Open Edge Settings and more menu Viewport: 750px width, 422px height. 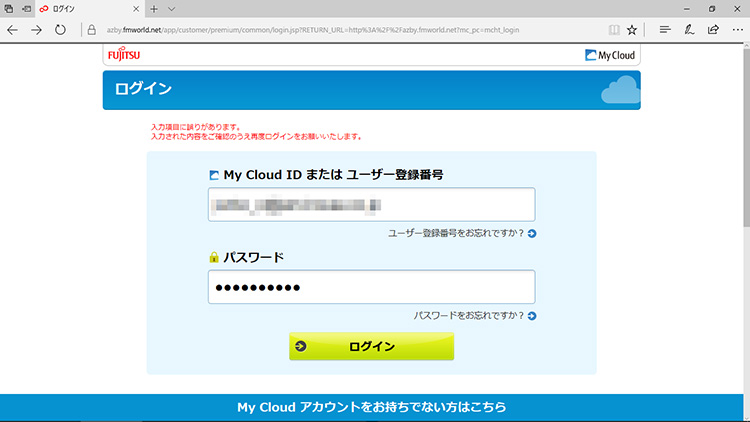click(735, 30)
